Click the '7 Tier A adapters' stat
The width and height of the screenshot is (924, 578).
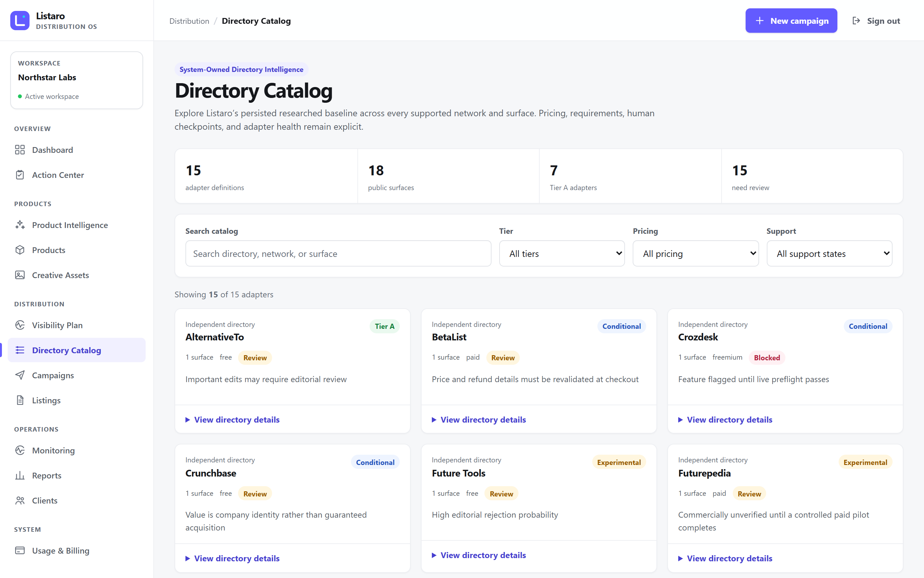click(630, 176)
